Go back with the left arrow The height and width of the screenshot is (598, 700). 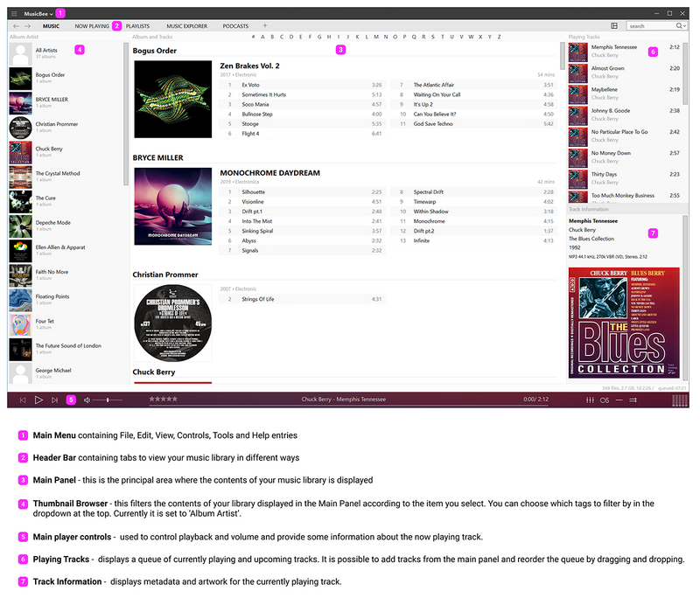[x=16, y=26]
